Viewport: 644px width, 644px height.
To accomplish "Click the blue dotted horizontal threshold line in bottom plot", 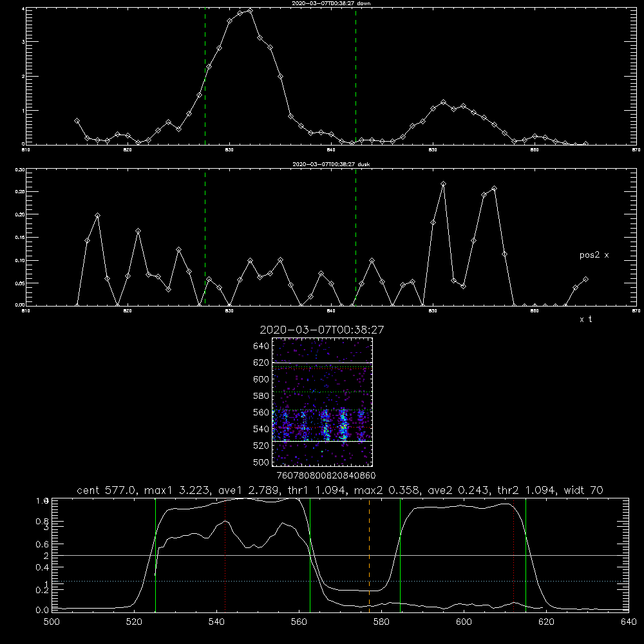I will point(340,581).
